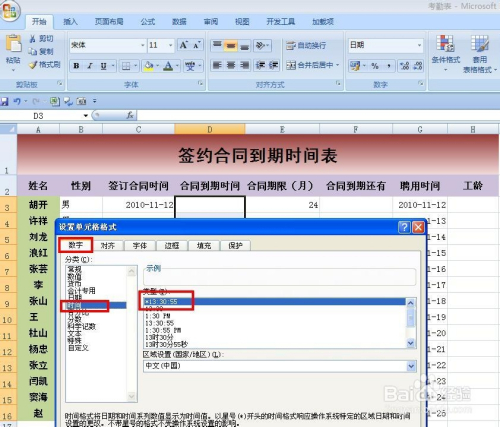Open the font name 宋体 dropdown

pos(142,45)
